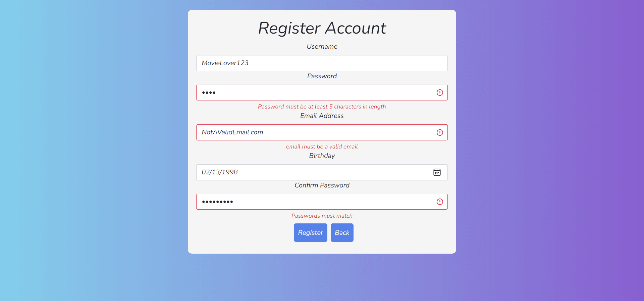Click the Confirm Password label
The width and height of the screenshot is (644, 301).
pyautogui.click(x=322, y=185)
